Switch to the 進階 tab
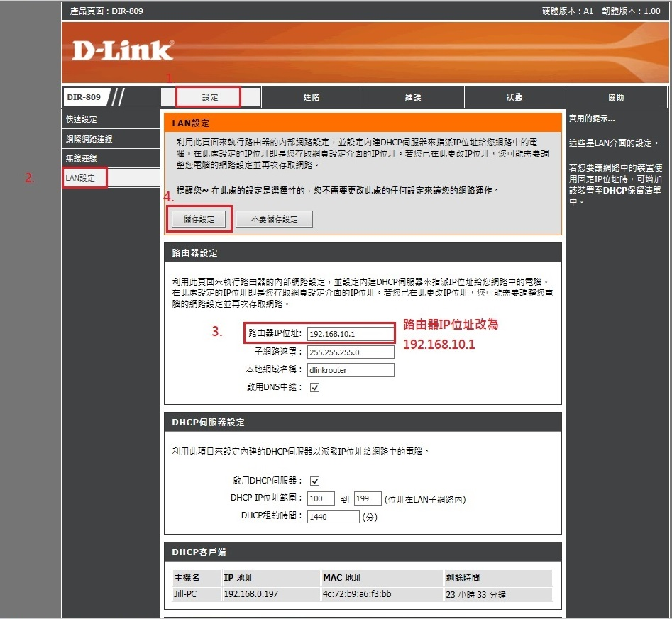672x619 pixels. [x=312, y=97]
